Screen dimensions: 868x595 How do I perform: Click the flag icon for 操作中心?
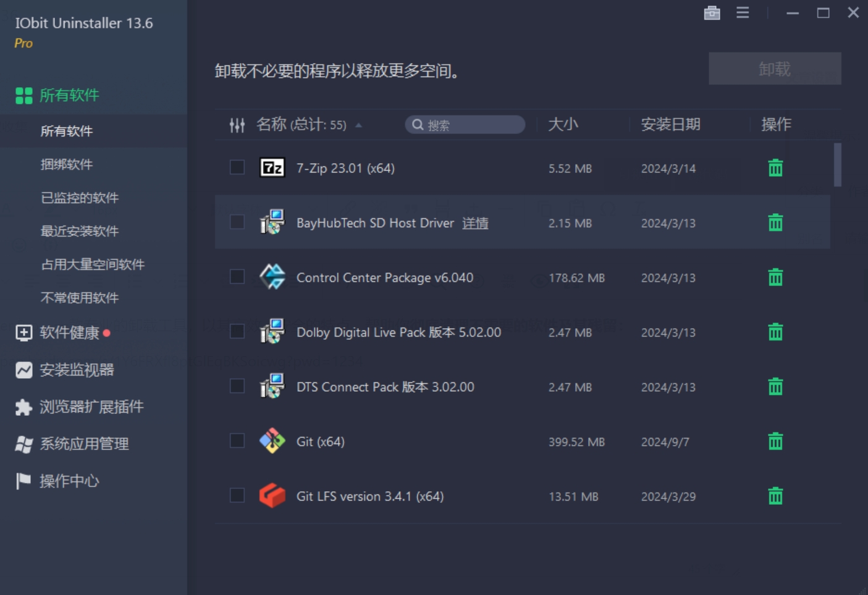(23, 481)
